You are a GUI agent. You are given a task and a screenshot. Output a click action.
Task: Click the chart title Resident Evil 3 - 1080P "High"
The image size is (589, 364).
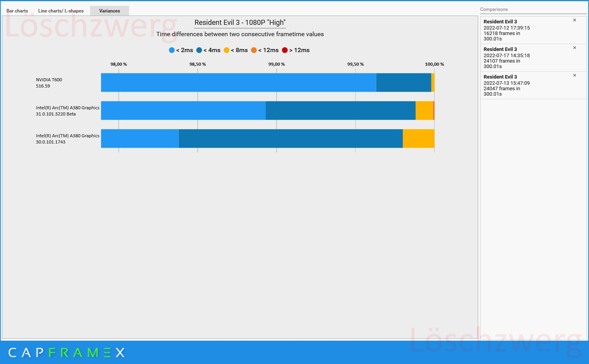click(x=240, y=23)
